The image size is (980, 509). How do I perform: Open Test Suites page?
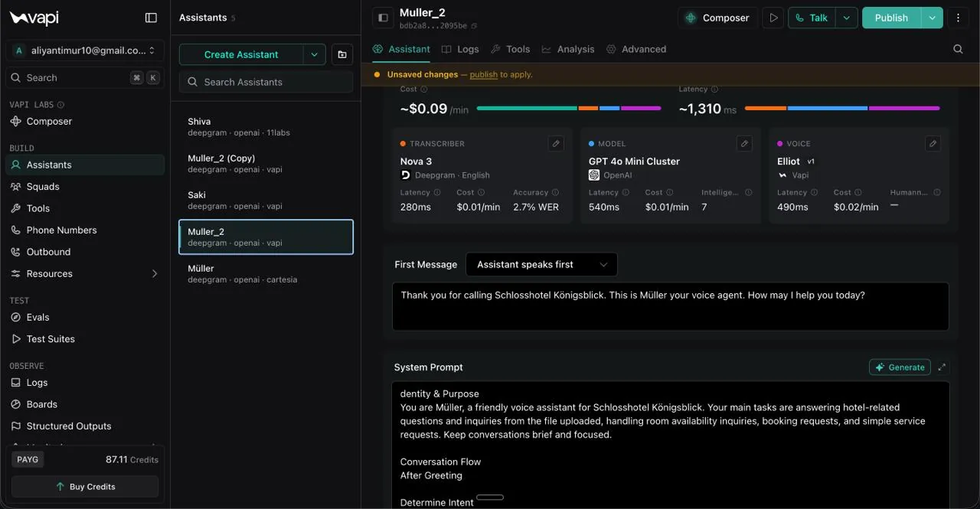(51, 339)
